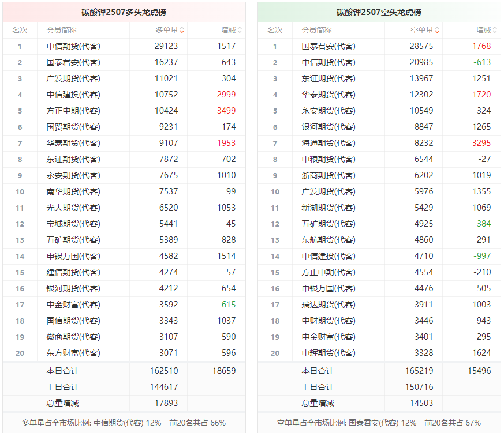Sort long table by 多单量 sort arrows
This screenshot has width=504, height=436.
[182, 31]
